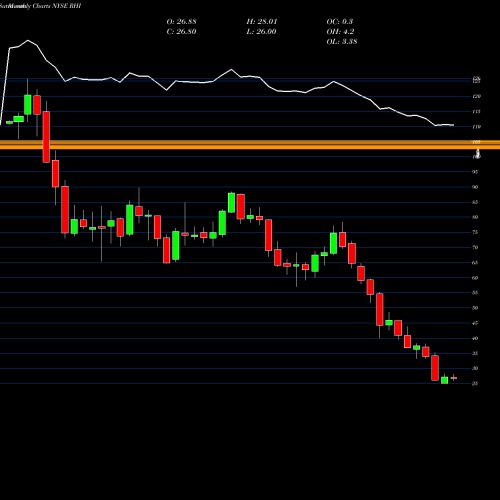Click the 'OC: 0.3' value
Image resolution: width=500 pixels, height=500 pixels.
[340, 22]
